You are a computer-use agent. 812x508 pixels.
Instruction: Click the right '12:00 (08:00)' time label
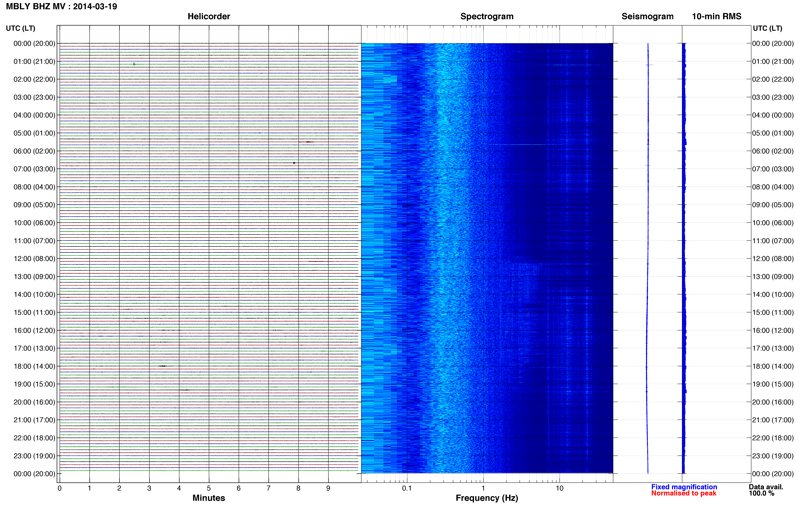(x=773, y=259)
